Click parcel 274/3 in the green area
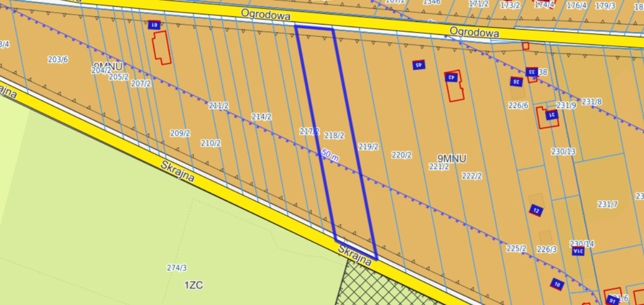 click(177, 268)
